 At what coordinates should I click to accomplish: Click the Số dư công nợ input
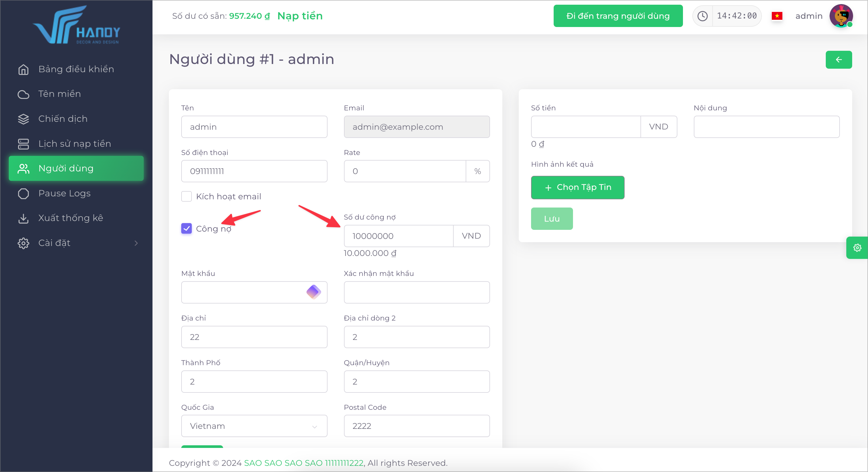(x=398, y=236)
